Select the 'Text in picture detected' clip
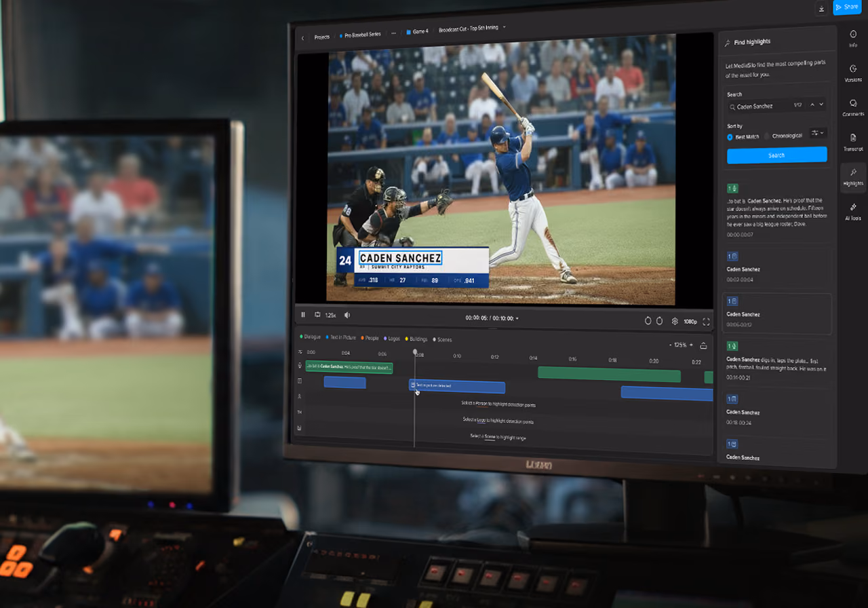 pyautogui.click(x=457, y=386)
